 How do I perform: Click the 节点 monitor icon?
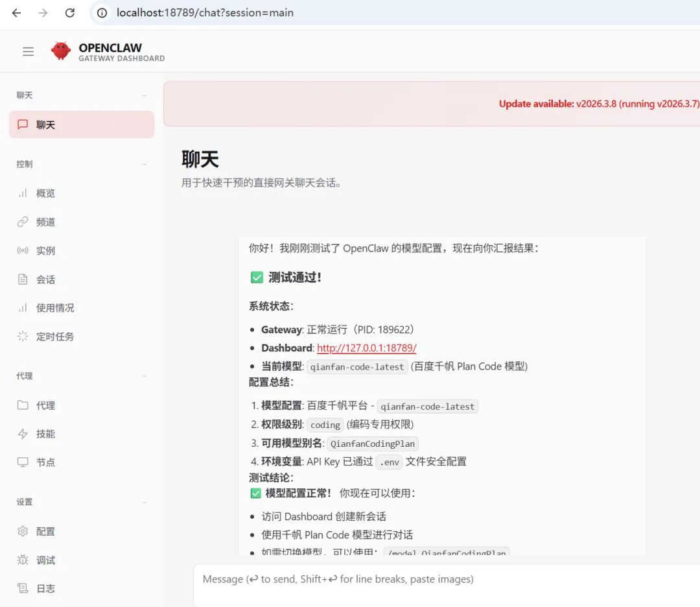tap(23, 462)
